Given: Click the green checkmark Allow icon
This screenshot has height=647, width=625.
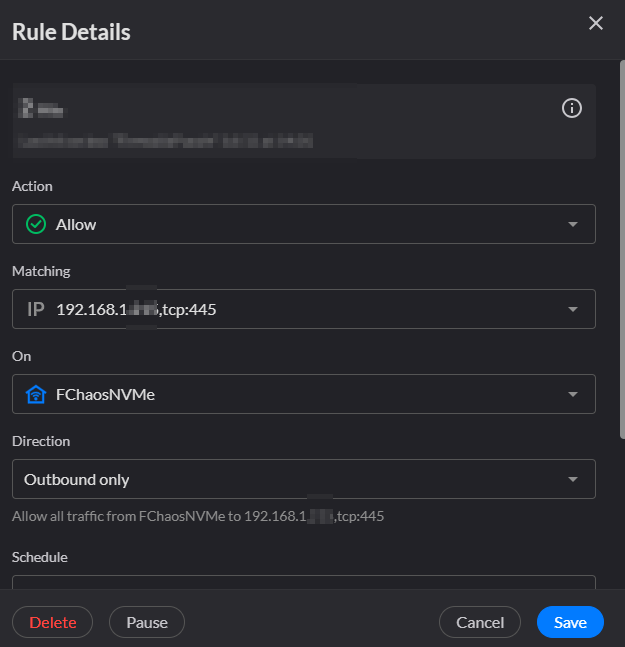Looking at the screenshot, I should pos(36,224).
